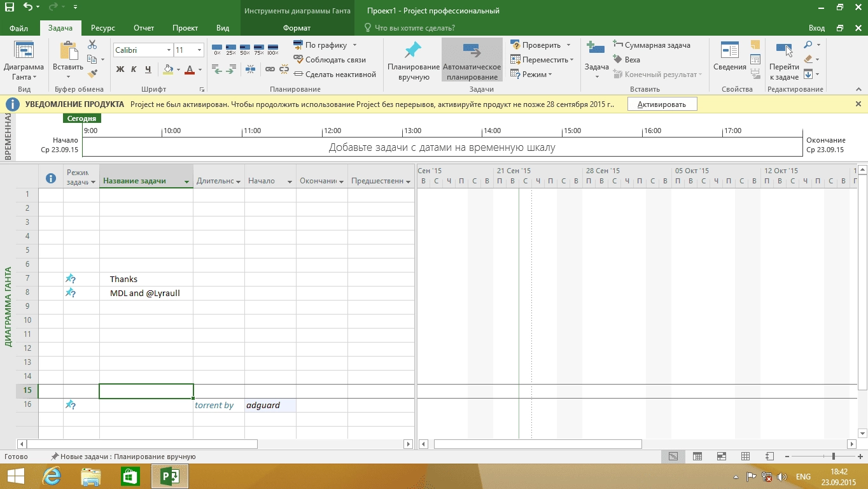Viewport: 868px width, 489px height.
Task: Open File Explorer from taskbar
Action: (x=91, y=476)
